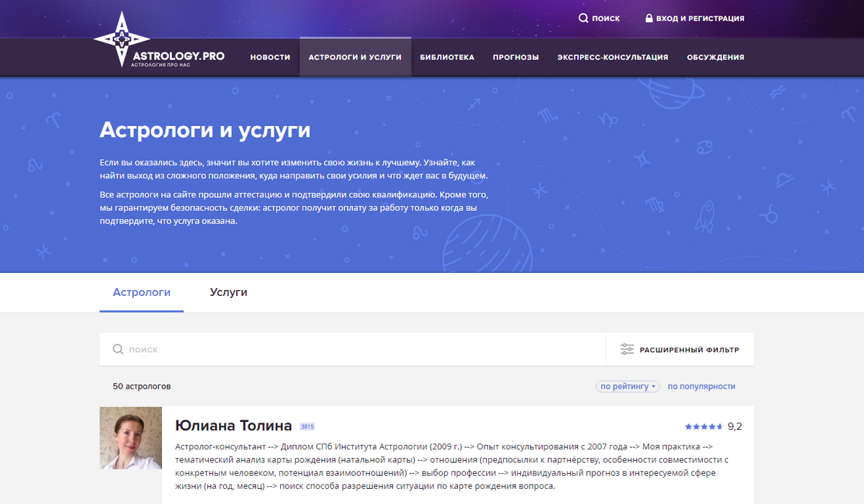Switch to the Услуги tab
This screenshot has width=864, height=504.
click(228, 292)
